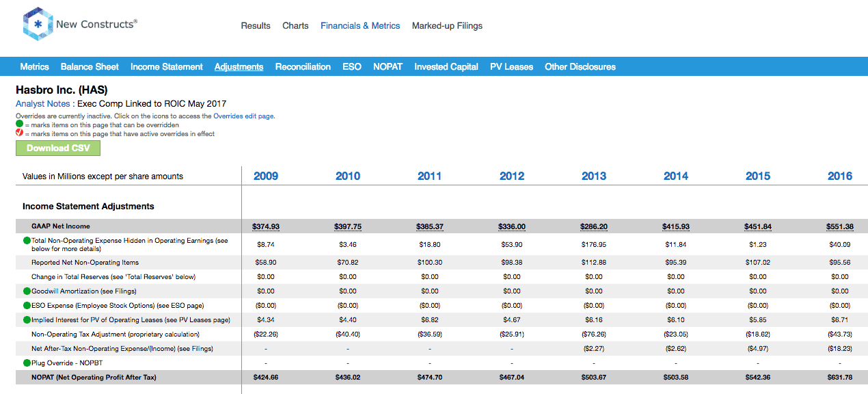868x394 pixels.
Task: Click the Exec Comp Linked to ROIC note text
Action: [x=152, y=104]
